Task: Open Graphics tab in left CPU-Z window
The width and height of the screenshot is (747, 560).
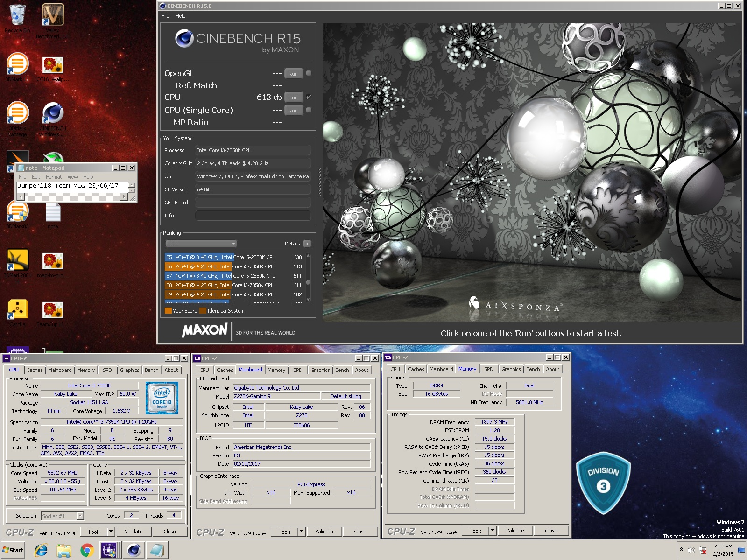Action: click(x=130, y=370)
